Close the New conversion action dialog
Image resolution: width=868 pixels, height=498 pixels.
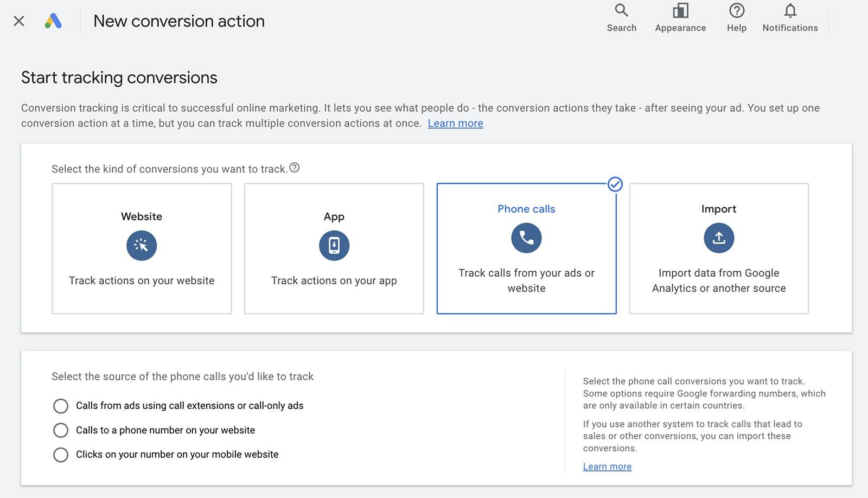(x=19, y=21)
